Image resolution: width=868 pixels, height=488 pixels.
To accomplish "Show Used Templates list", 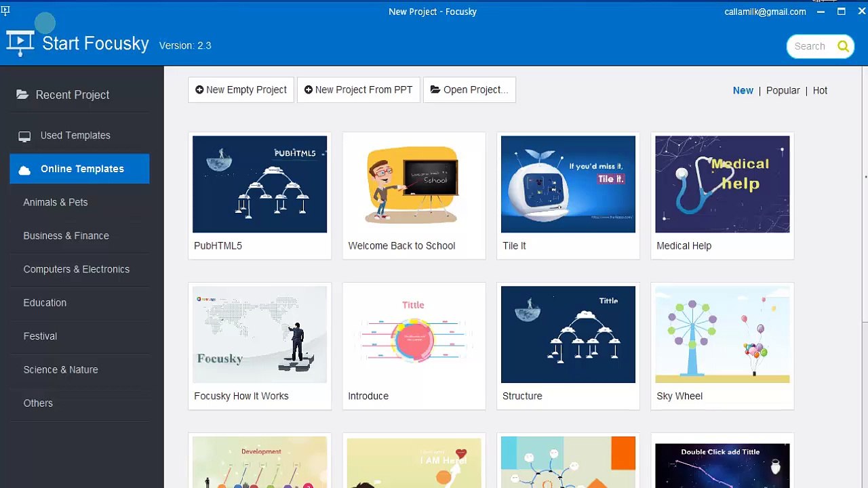I will pyautogui.click(x=79, y=136).
